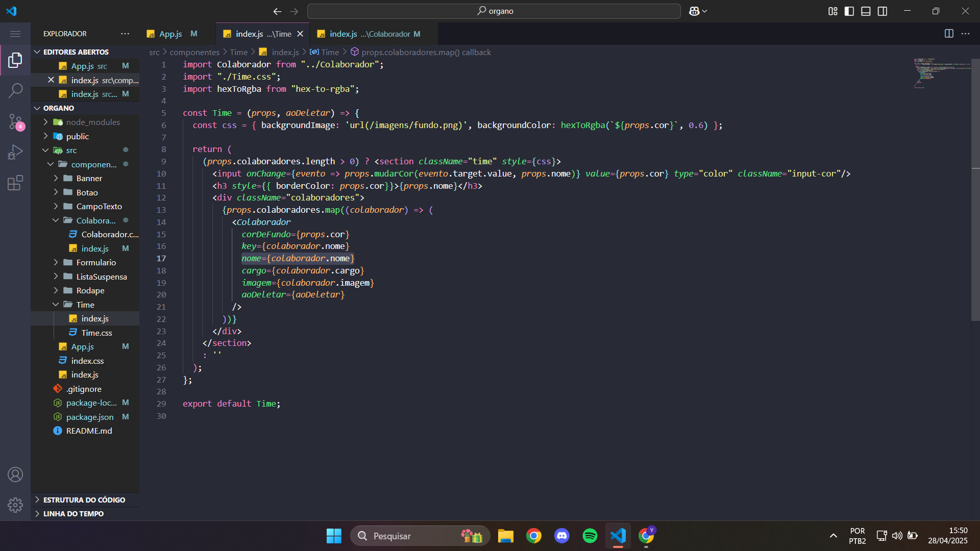980x551 pixels.
Task: Toggle the bottom Panel visibility
Action: 866,11
